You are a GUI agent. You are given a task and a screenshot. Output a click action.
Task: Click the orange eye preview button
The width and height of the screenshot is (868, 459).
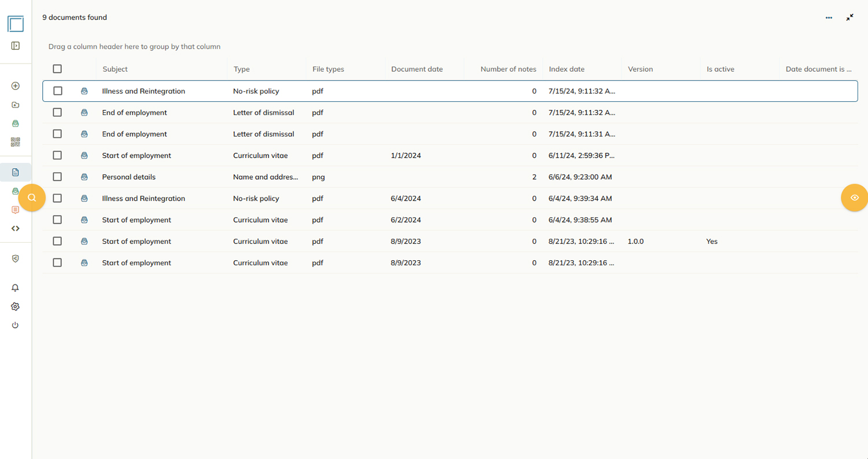pyautogui.click(x=855, y=198)
